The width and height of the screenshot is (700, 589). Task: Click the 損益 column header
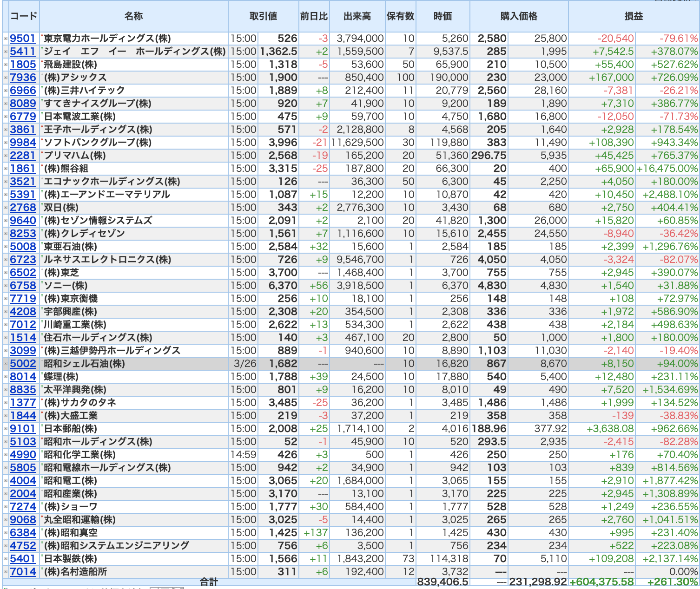pos(634,16)
